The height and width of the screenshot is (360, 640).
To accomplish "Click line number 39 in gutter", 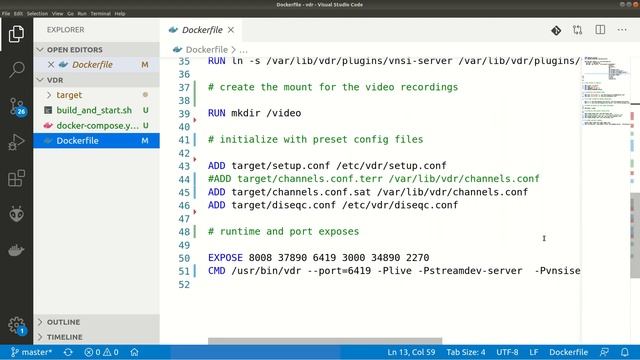I will click(184, 113).
